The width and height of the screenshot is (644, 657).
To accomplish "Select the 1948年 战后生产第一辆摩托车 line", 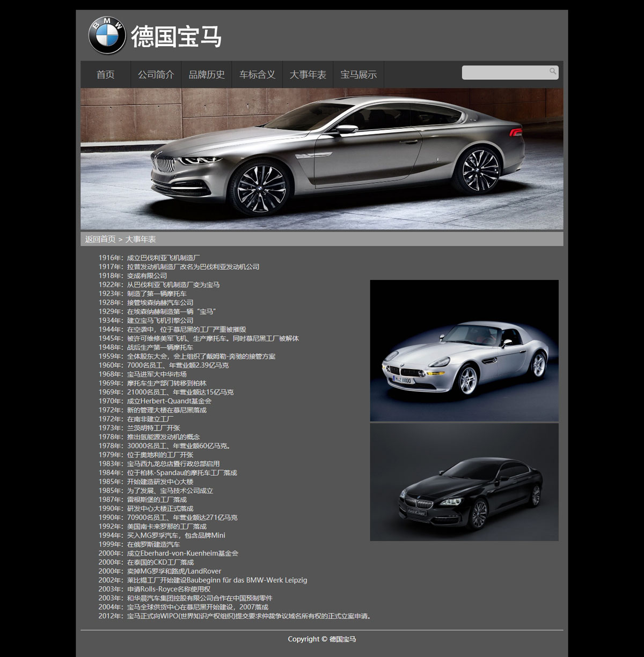I will 146,348.
